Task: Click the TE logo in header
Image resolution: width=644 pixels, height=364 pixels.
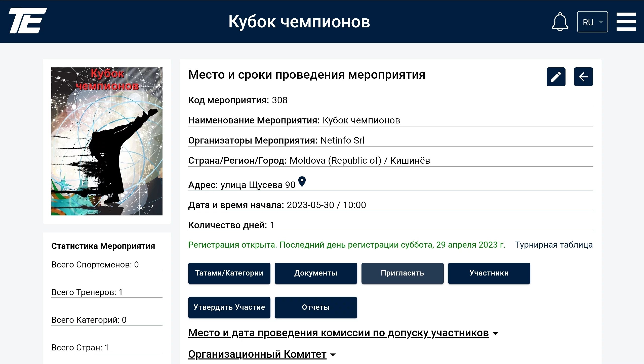Action: pos(28,21)
